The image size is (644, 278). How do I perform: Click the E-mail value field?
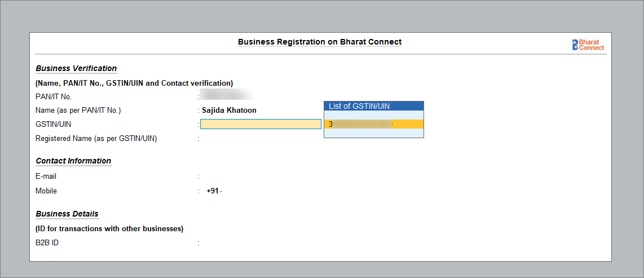[x=259, y=176]
